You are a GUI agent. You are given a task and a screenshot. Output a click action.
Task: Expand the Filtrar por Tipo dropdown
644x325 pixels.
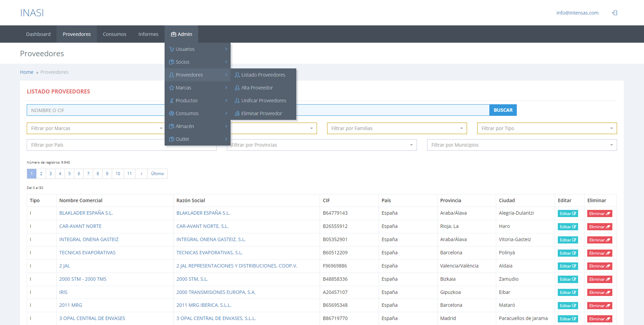click(547, 129)
